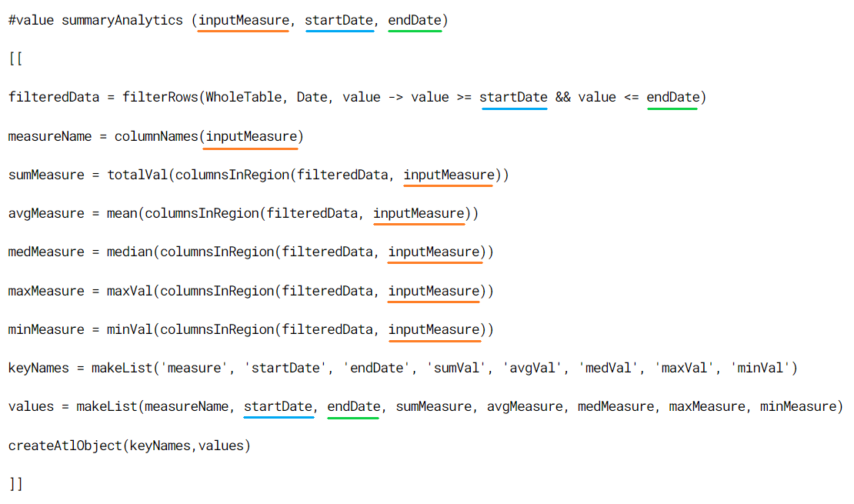Select the underlined inputMeasure parameter in the header
The image size is (854, 504).
click(x=243, y=20)
